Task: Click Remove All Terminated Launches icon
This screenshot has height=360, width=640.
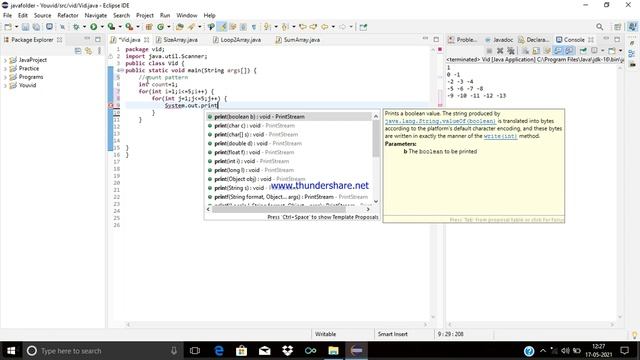Action: click(511, 51)
